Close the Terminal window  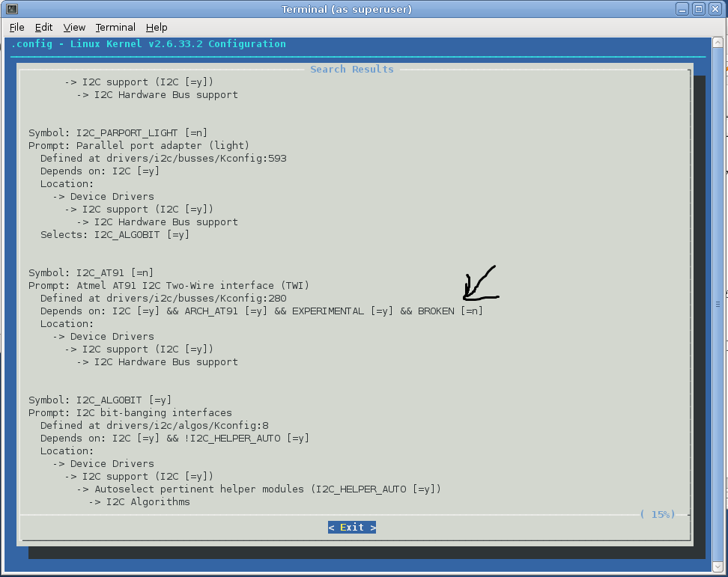click(x=715, y=9)
